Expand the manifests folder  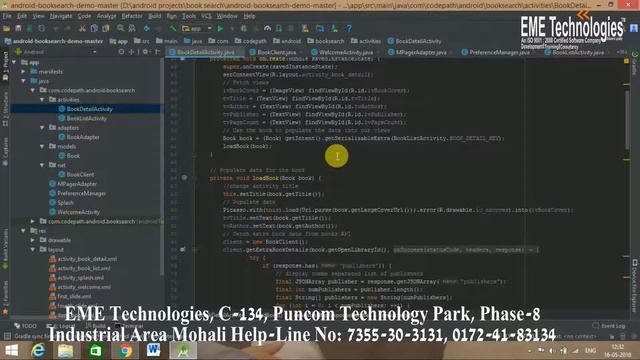pyautogui.click(x=23, y=71)
